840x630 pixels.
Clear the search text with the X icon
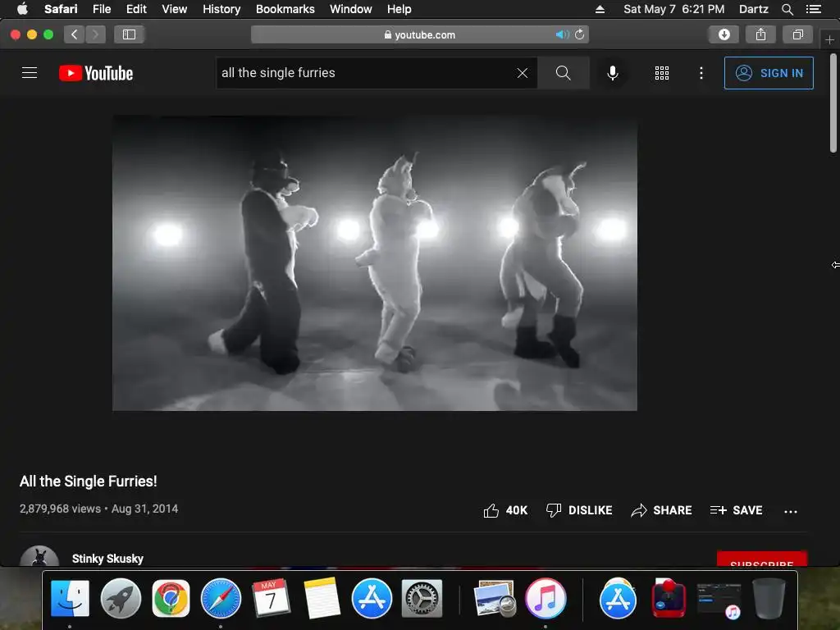point(523,73)
